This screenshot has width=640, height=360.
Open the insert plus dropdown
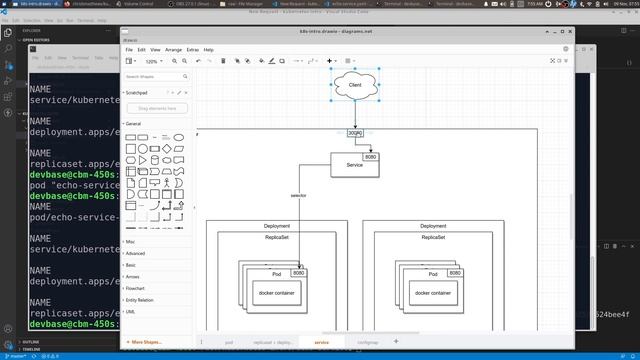pyautogui.click(x=331, y=61)
